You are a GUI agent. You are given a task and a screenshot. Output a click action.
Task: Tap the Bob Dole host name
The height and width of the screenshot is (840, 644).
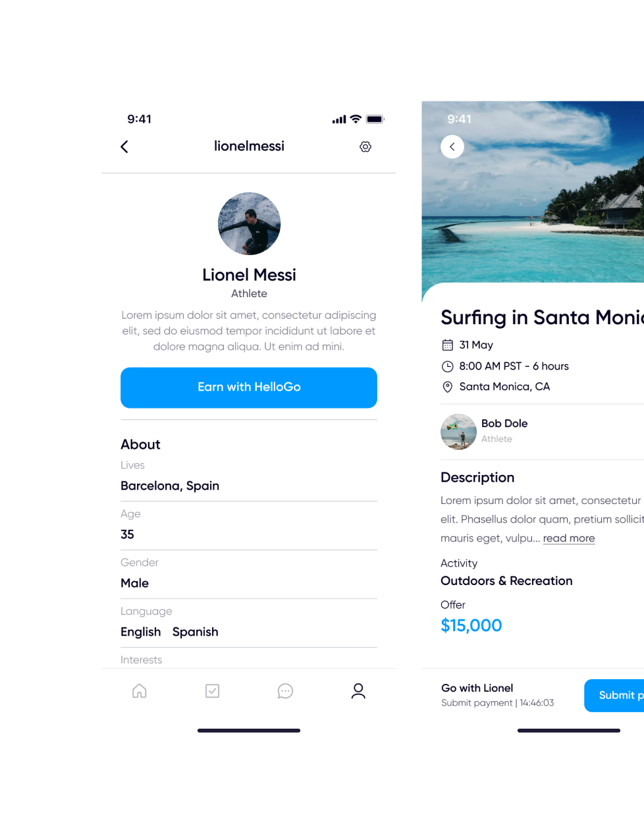[x=504, y=424]
